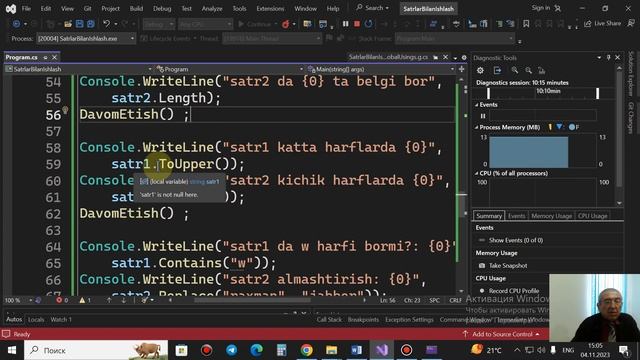
Task: Click Sign in at top right
Action: coord(546,8)
